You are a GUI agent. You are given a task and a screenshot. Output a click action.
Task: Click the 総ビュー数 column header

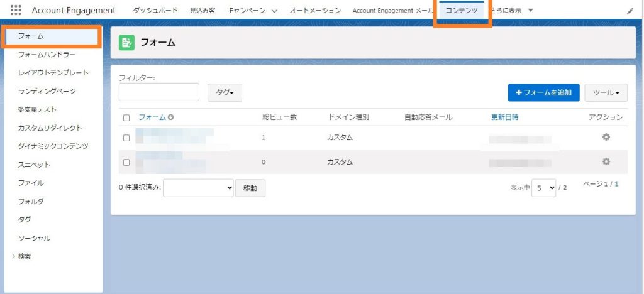point(280,117)
